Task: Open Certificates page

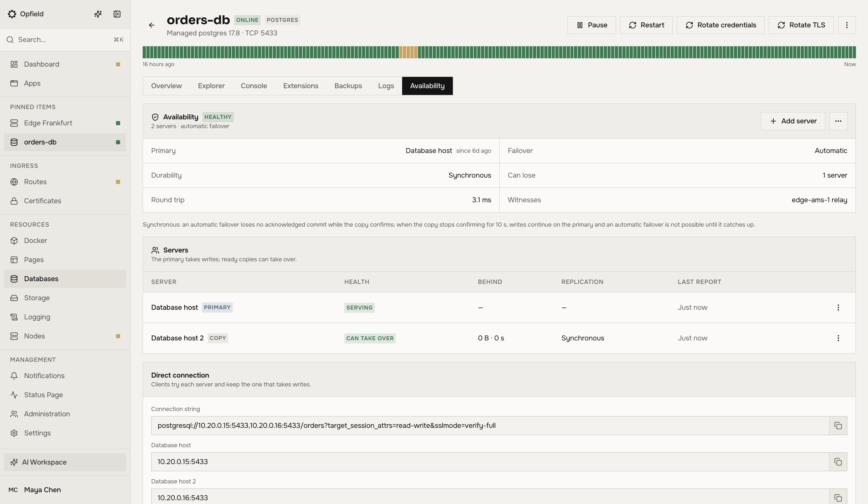Action: click(65, 201)
